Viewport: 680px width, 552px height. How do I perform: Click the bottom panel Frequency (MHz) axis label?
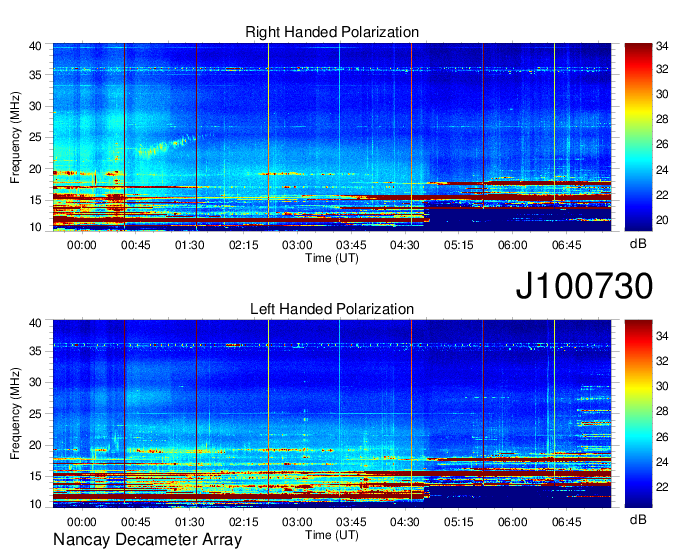click(15, 414)
